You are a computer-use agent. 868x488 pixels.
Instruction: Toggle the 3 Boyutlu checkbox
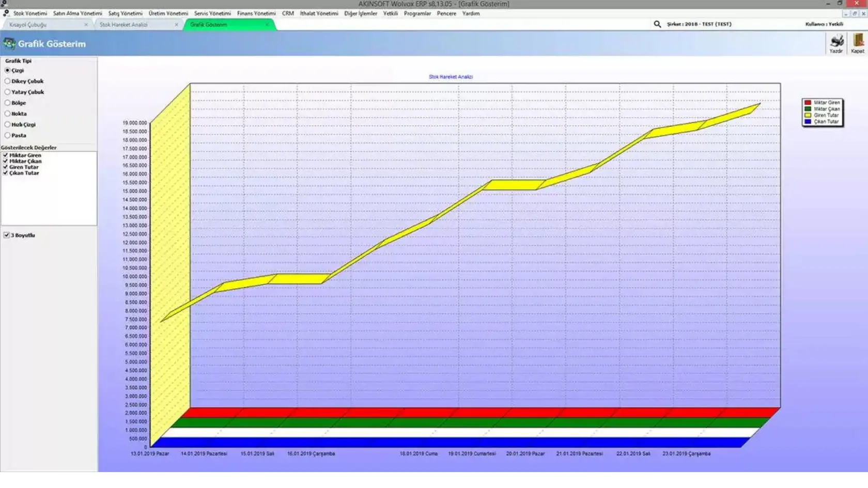[x=7, y=235]
